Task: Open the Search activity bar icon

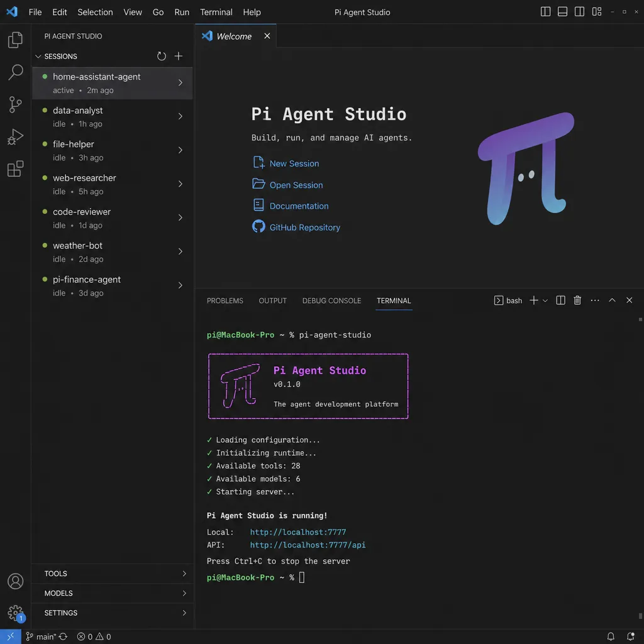Action: [15, 72]
